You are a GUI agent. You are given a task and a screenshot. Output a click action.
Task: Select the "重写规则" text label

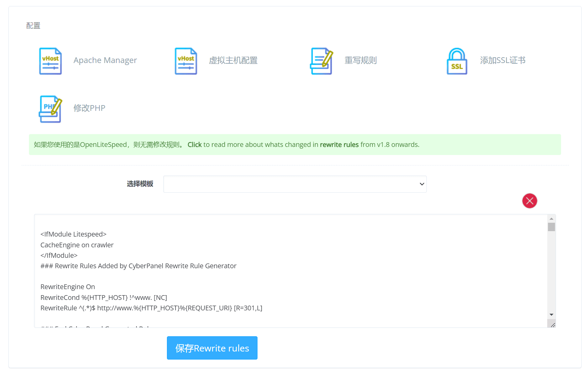pyautogui.click(x=360, y=60)
